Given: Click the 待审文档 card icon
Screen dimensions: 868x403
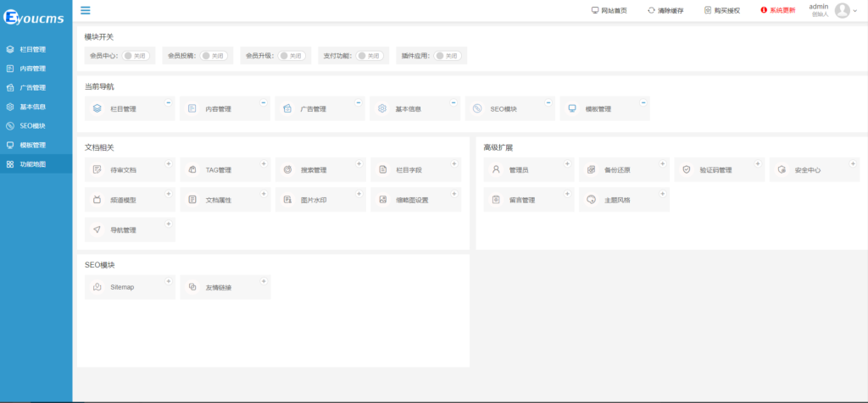Looking at the screenshot, I should [97, 170].
